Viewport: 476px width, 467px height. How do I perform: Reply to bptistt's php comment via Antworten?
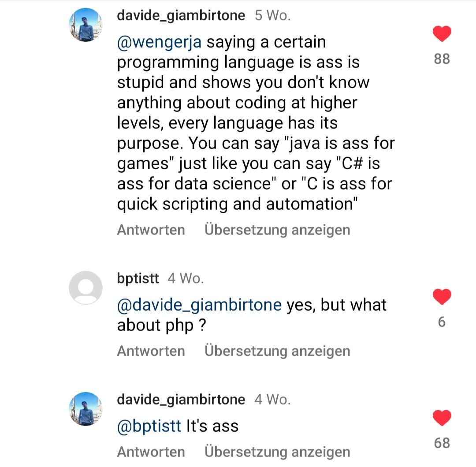[x=151, y=351]
